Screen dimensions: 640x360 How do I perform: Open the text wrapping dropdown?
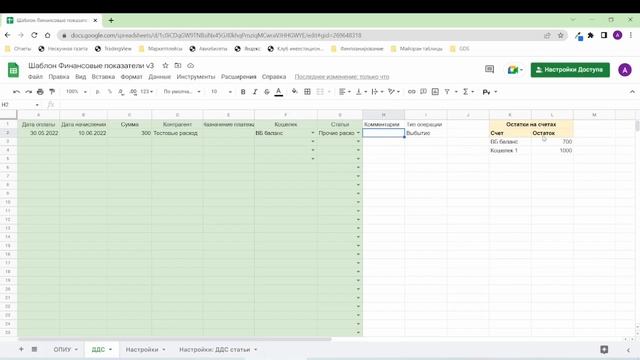tap(377, 92)
